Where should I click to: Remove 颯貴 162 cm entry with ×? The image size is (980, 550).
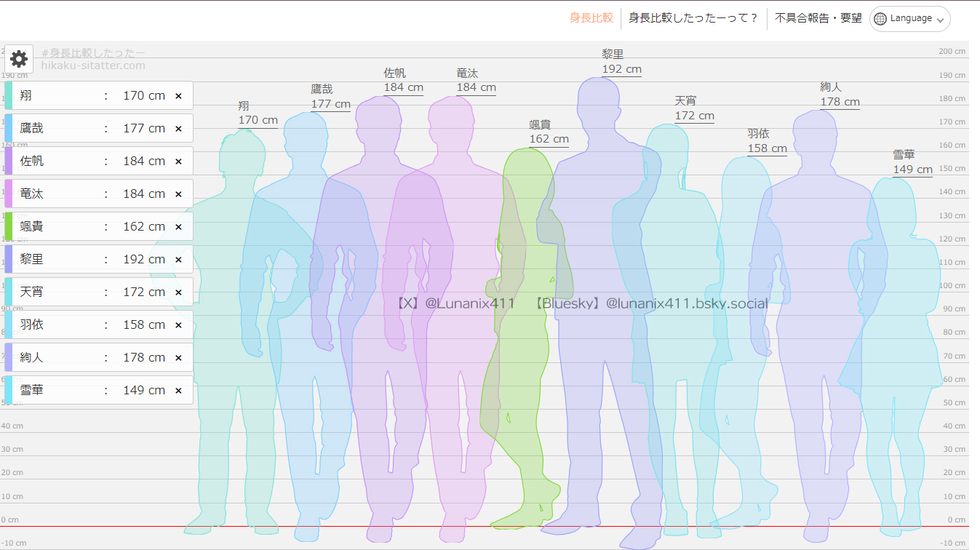[x=178, y=227]
